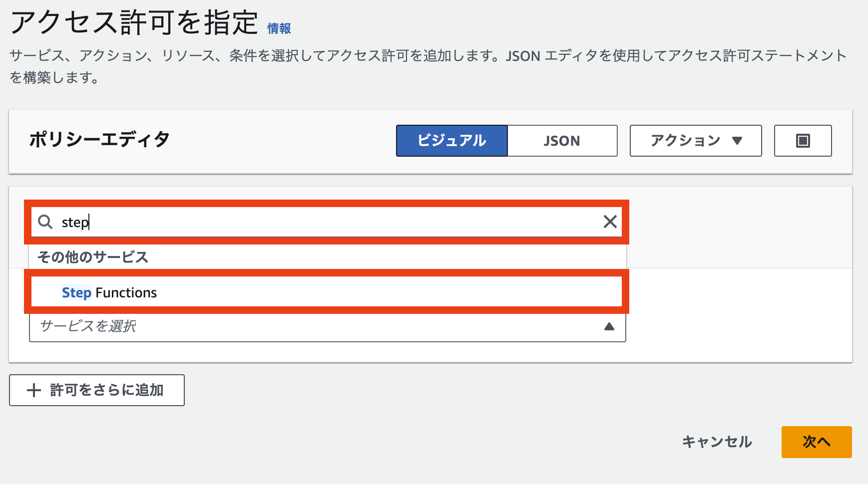Click the magnifier icon to refocus search
Viewport: 868px width, 484px height.
click(x=45, y=222)
